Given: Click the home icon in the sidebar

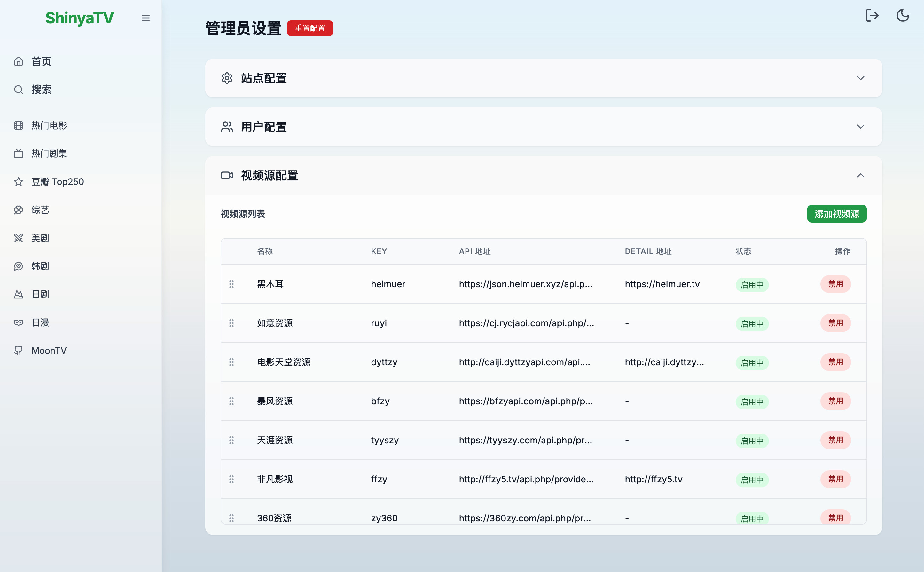Looking at the screenshot, I should coord(19,61).
